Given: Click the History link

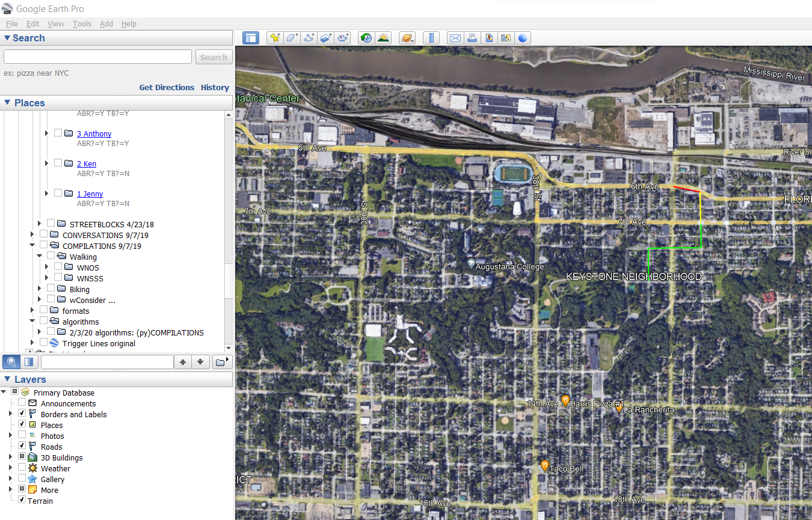Looking at the screenshot, I should click(x=215, y=88).
